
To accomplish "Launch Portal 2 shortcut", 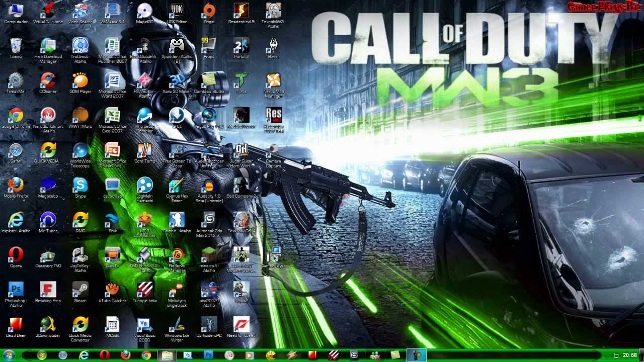I will point(242,48).
